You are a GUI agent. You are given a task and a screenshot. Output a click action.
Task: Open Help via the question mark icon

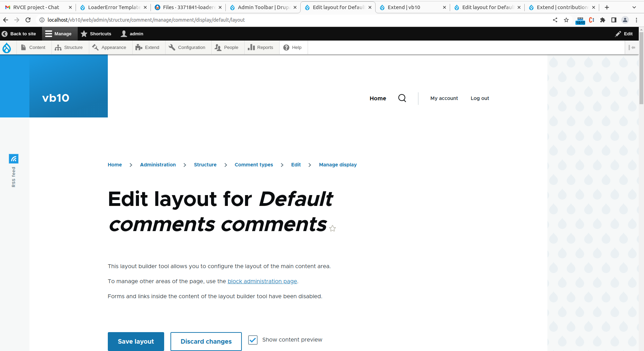(286, 47)
